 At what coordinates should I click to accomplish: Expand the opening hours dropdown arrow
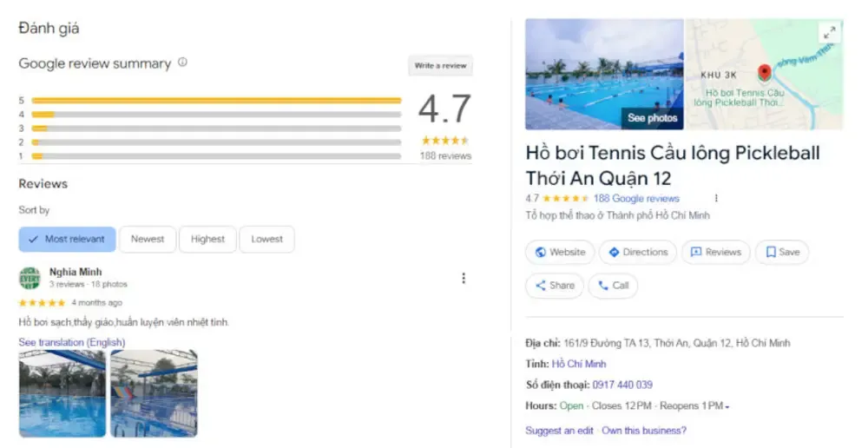[727, 406]
